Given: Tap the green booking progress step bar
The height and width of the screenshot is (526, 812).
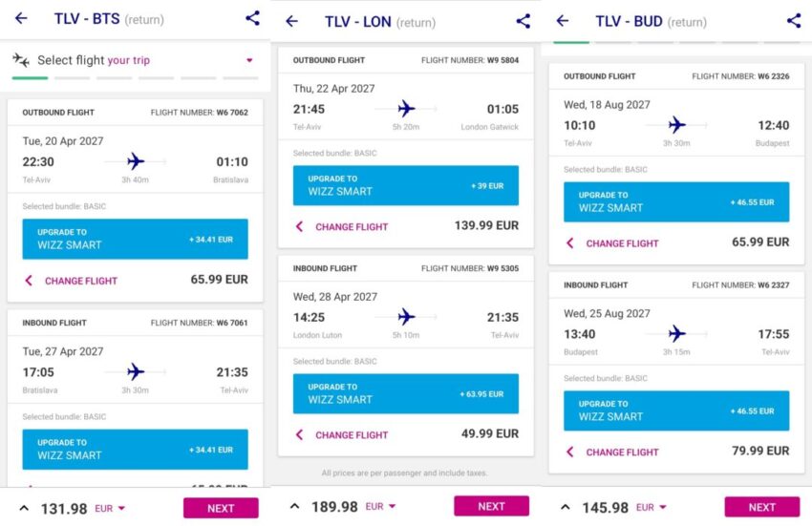Looking at the screenshot, I should (x=30, y=77).
